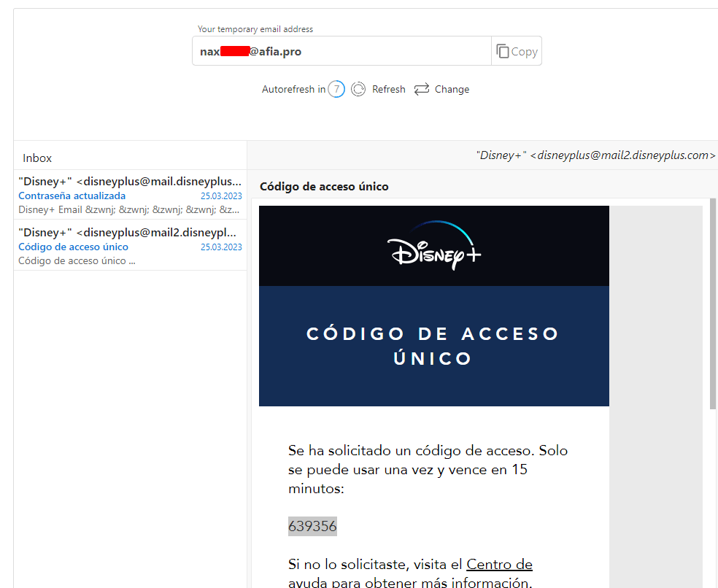Screen dimensions: 718x588
Task: Click the email body vertical scrollbar
Action: point(712,303)
